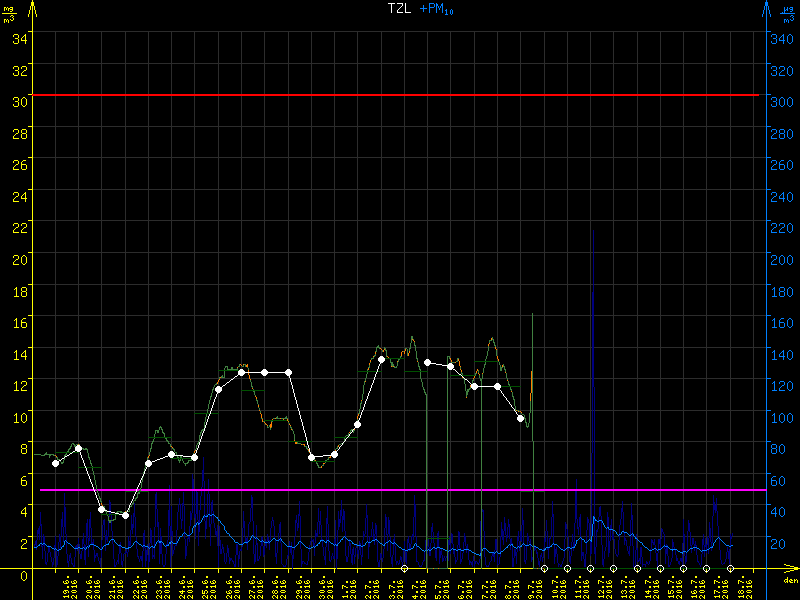Click the 'den' x-axis unit label
The width and height of the screenshot is (800, 600).
click(x=789, y=580)
